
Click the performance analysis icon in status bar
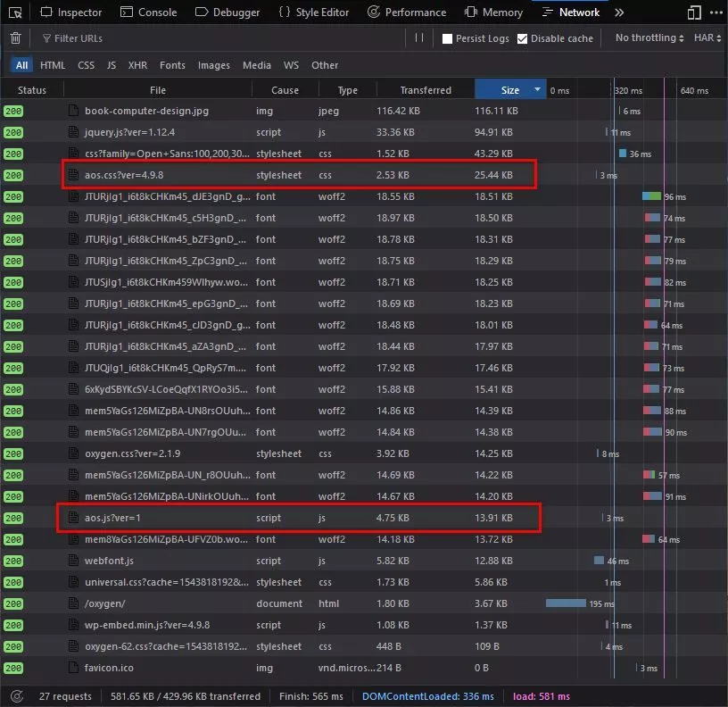(x=16, y=696)
